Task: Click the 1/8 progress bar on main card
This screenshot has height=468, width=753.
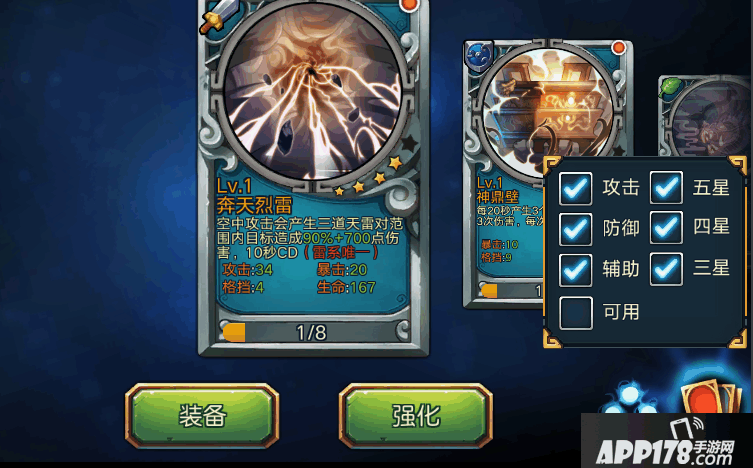Action: [313, 332]
